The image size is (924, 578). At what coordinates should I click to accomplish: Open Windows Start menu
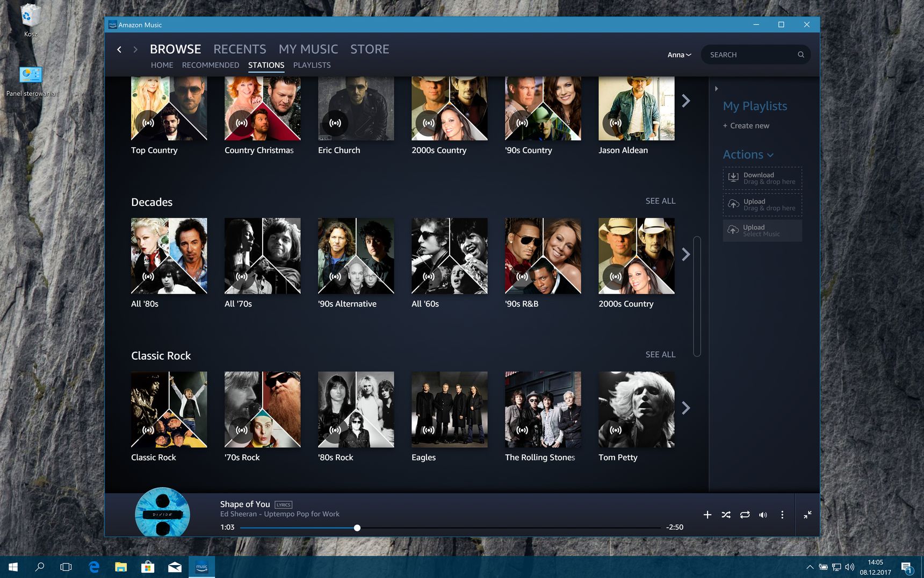tap(13, 567)
